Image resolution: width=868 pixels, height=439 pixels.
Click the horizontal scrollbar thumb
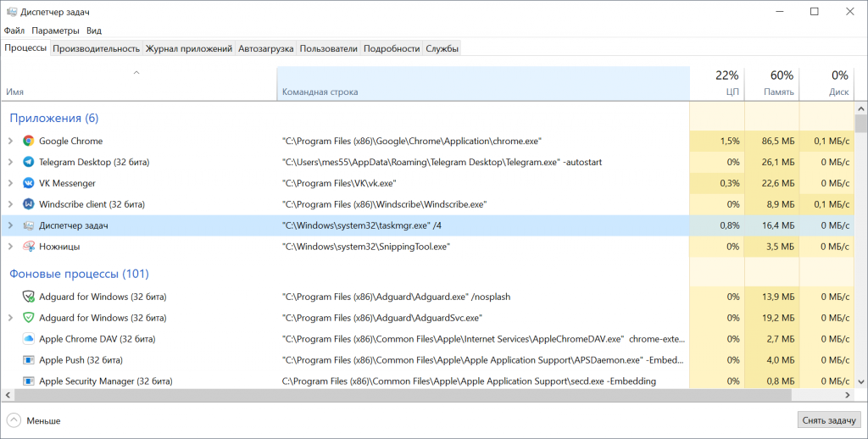click(x=403, y=395)
